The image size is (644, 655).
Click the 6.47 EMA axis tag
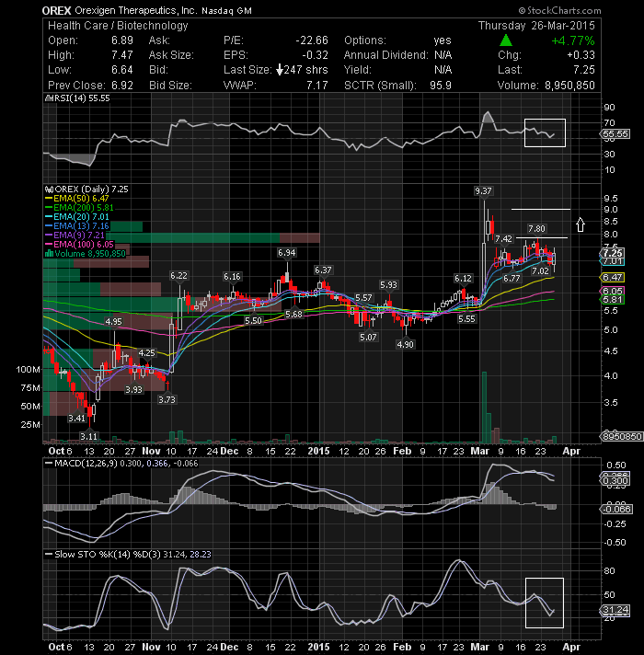[x=613, y=278]
